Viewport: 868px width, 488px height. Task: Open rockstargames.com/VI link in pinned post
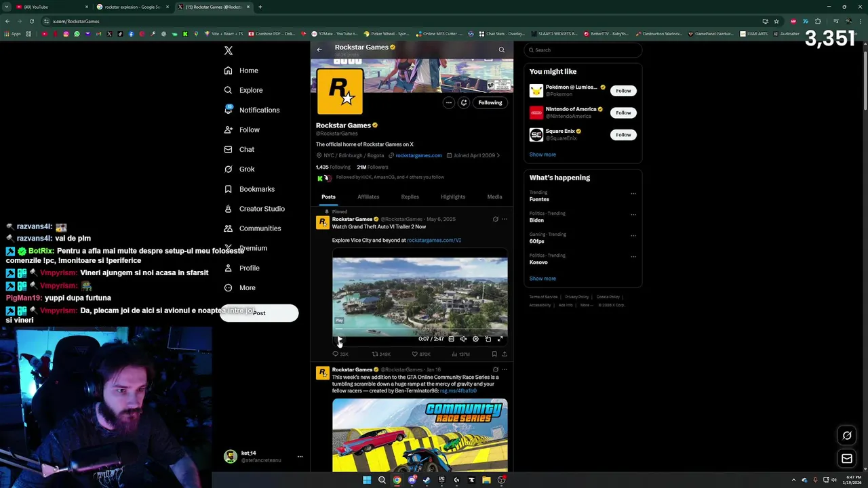pyautogui.click(x=434, y=240)
